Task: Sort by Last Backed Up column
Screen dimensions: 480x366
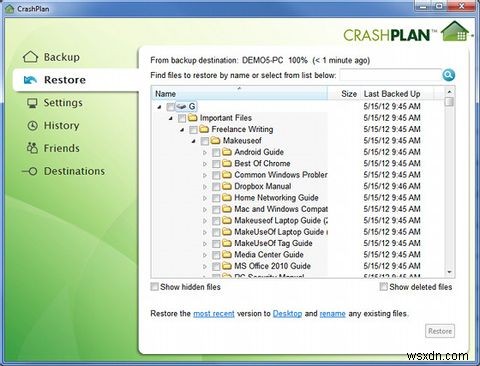Action: (x=397, y=93)
